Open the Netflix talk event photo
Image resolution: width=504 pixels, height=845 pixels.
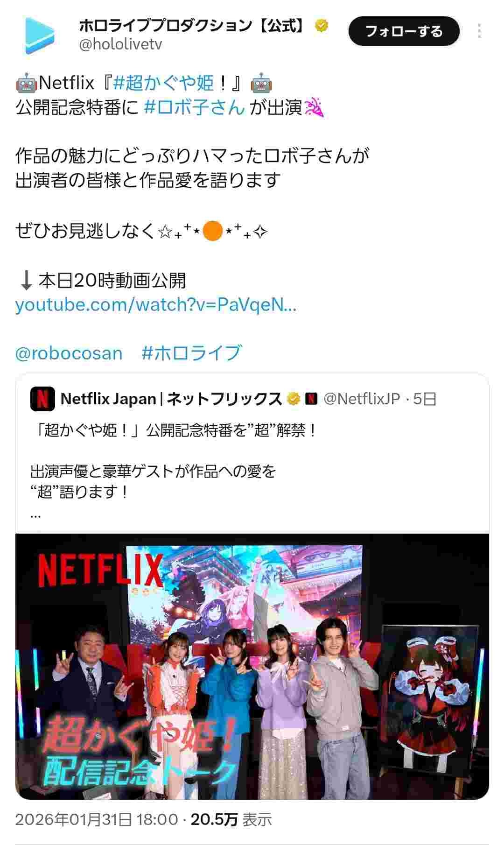click(x=252, y=667)
